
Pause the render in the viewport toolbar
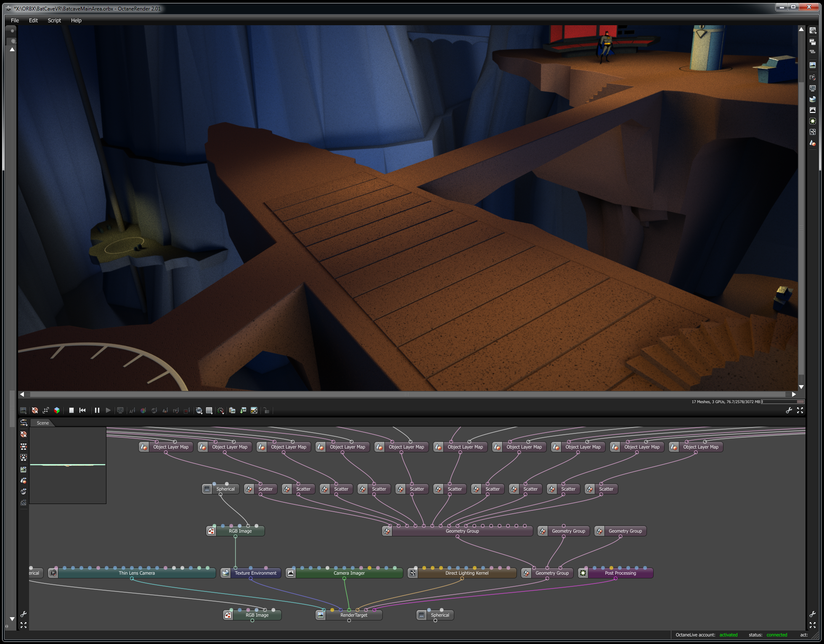97,410
